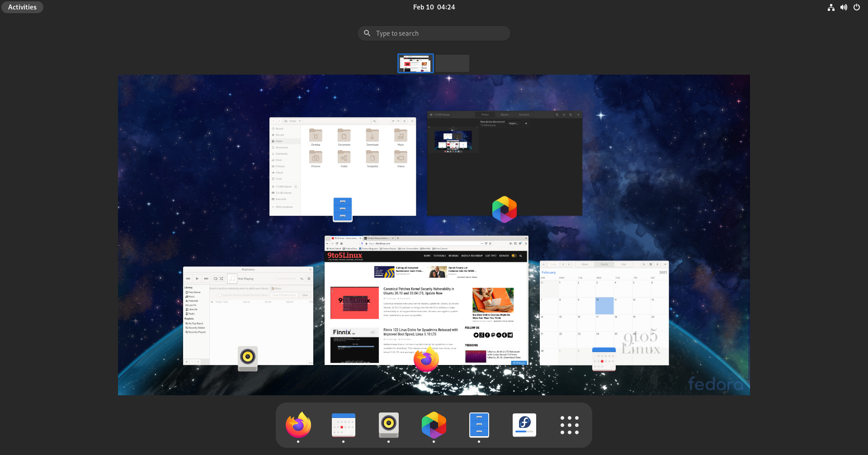
Task: Switch to the Firefox Privacy Notice tab
Action: click(378, 238)
